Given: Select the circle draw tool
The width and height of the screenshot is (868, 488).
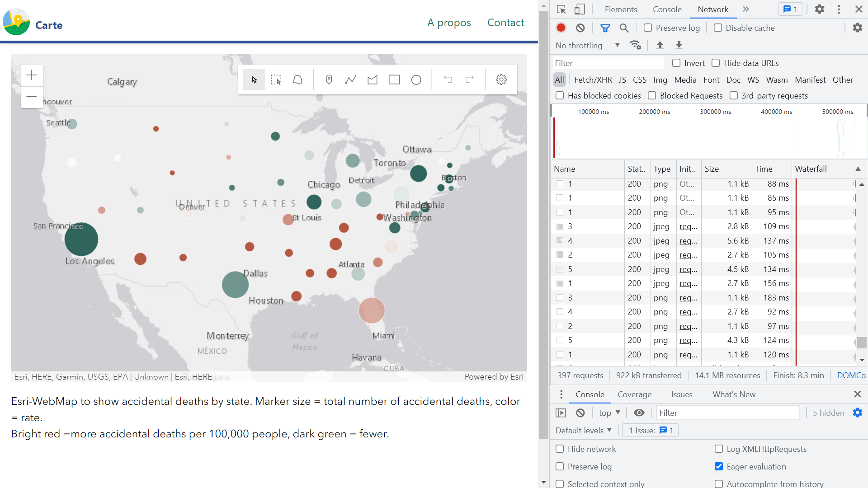Looking at the screenshot, I should point(416,80).
